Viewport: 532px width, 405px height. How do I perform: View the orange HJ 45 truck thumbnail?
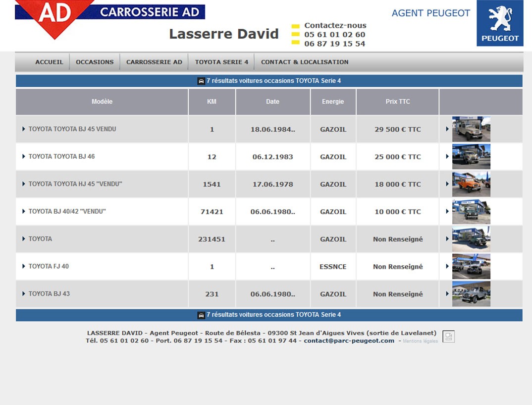471,184
